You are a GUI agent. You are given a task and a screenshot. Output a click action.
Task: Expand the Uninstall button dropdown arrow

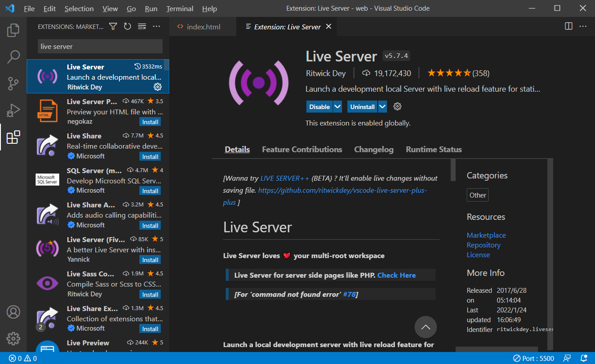(x=383, y=107)
